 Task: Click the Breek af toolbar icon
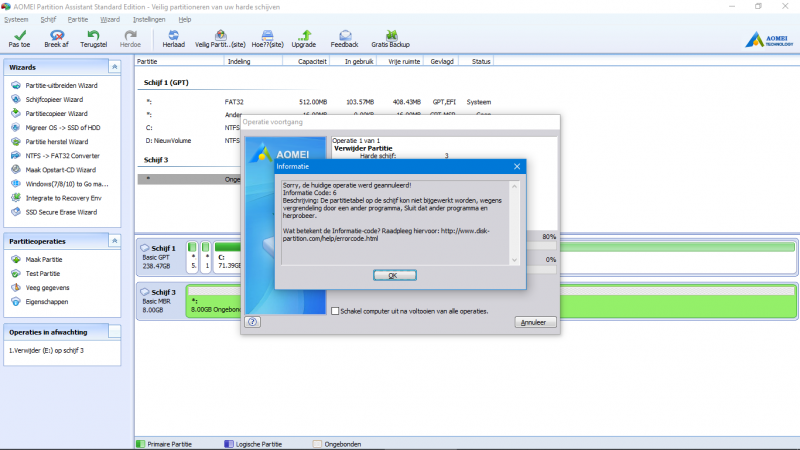(57, 35)
